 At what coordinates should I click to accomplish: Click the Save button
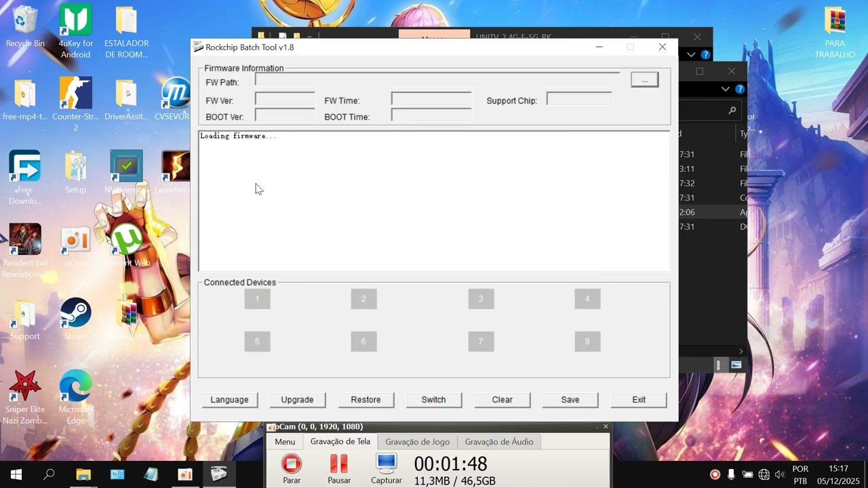point(570,400)
